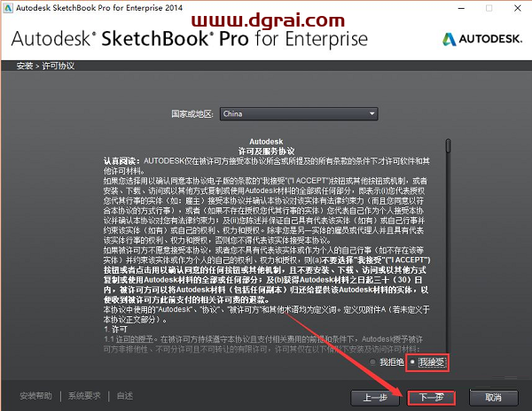Click the '1. 许可' section heading

pos(115,330)
